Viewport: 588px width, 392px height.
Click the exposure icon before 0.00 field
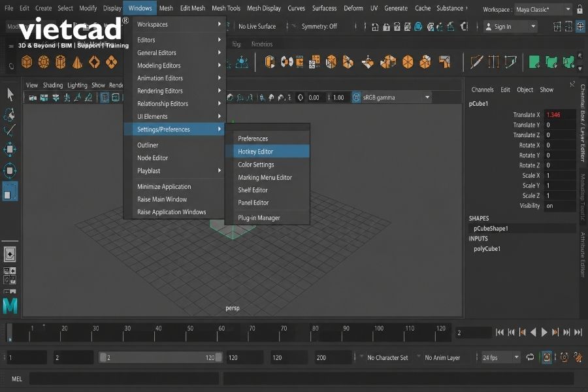(x=301, y=97)
